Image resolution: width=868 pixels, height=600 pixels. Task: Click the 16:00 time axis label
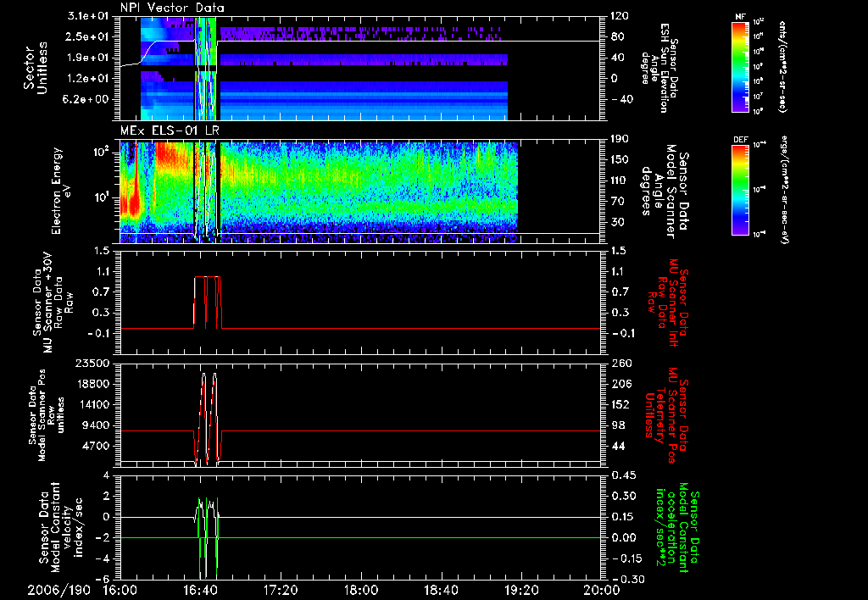[120, 590]
